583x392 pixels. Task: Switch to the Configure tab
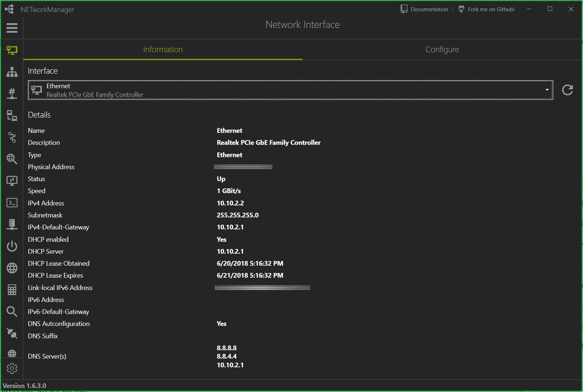(x=442, y=50)
